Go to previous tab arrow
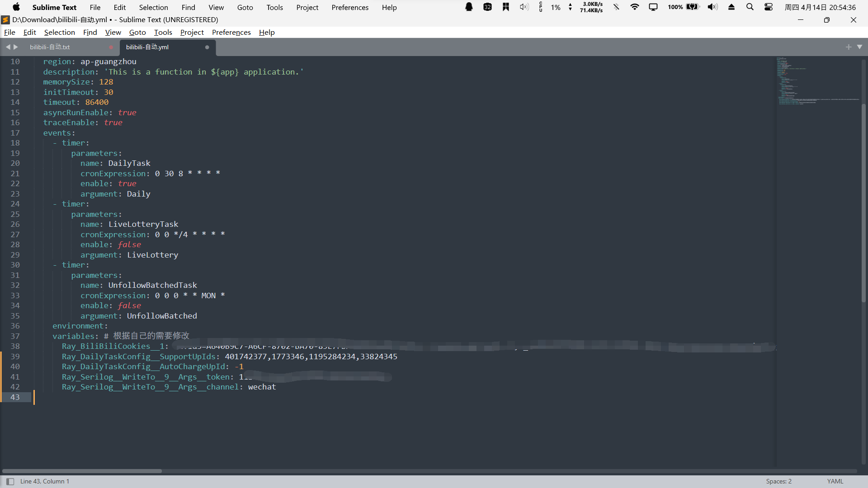 click(8, 47)
